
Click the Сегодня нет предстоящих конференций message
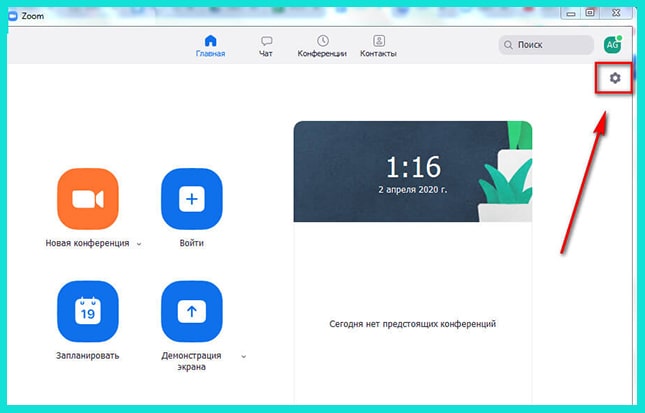click(413, 324)
